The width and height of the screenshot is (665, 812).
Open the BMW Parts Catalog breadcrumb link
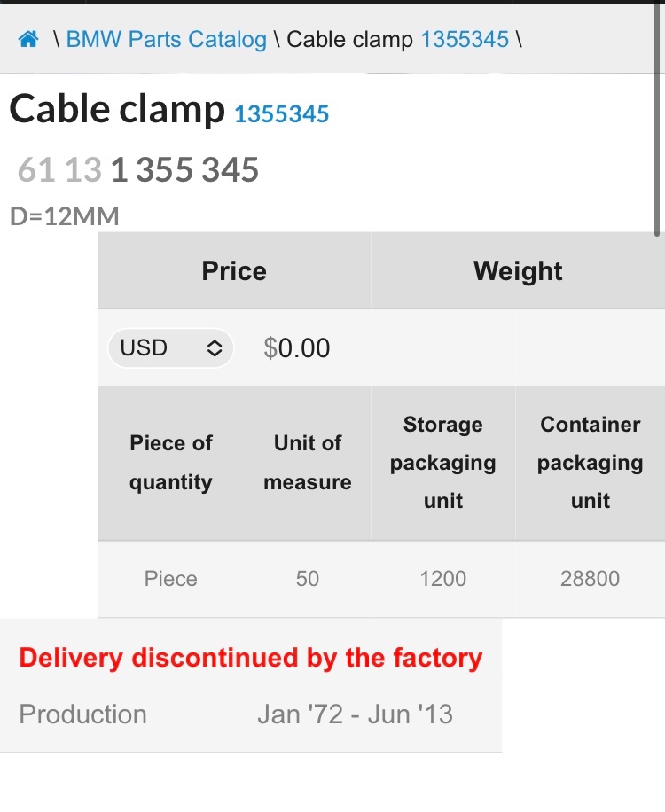(166, 40)
